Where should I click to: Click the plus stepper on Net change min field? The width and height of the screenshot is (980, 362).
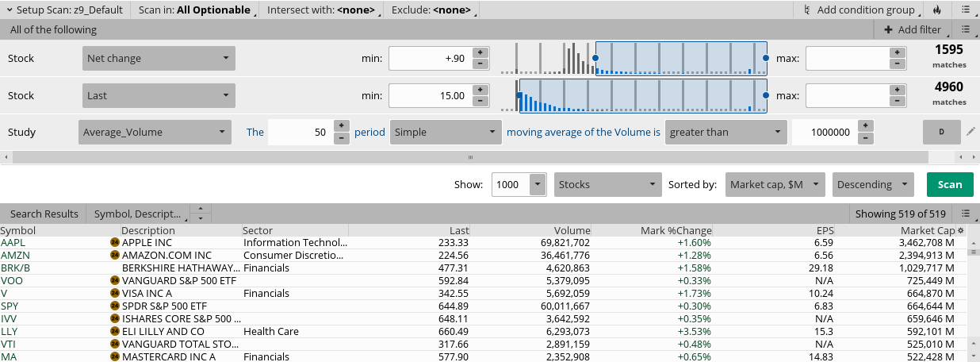[x=479, y=53]
